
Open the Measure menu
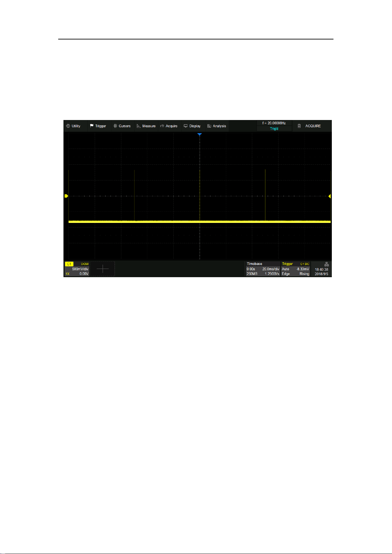pyautogui.click(x=146, y=126)
